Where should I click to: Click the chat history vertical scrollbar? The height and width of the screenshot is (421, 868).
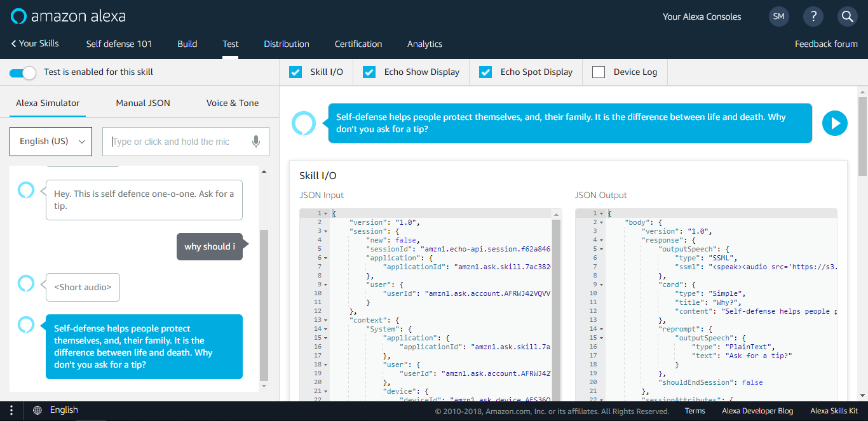(264, 305)
